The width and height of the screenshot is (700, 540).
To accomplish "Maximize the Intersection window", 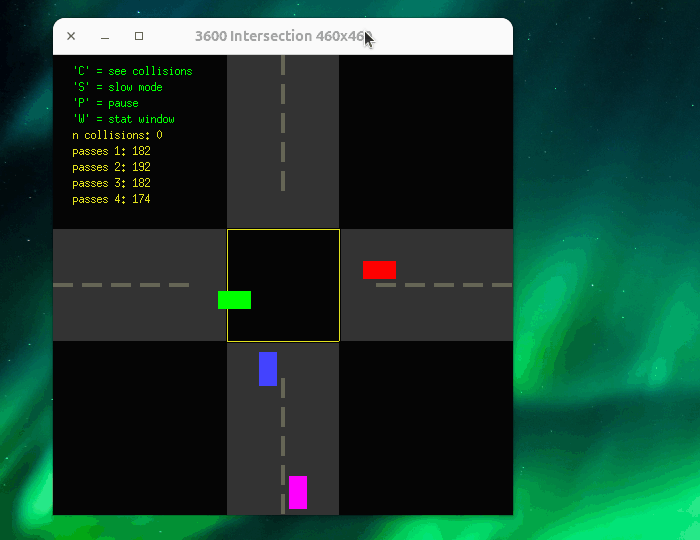I will [x=139, y=36].
